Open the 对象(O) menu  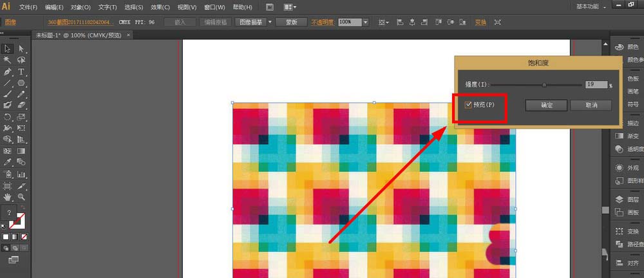[80, 7]
